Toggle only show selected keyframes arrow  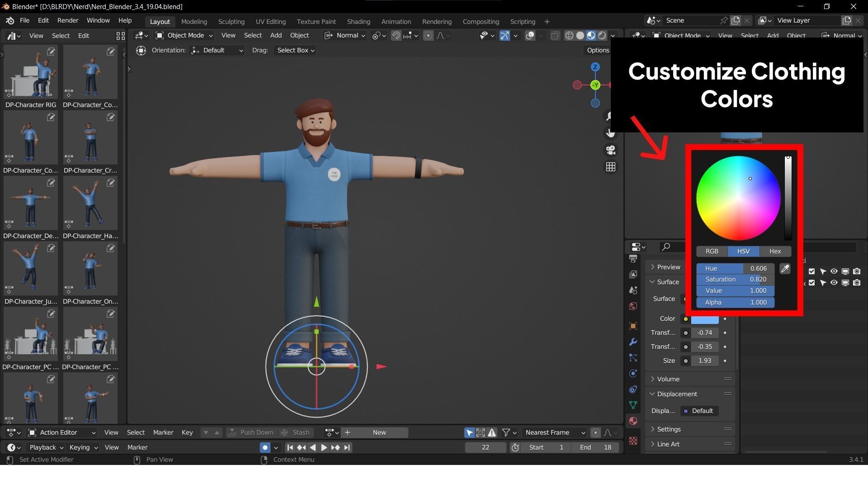pyautogui.click(x=469, y=433)
